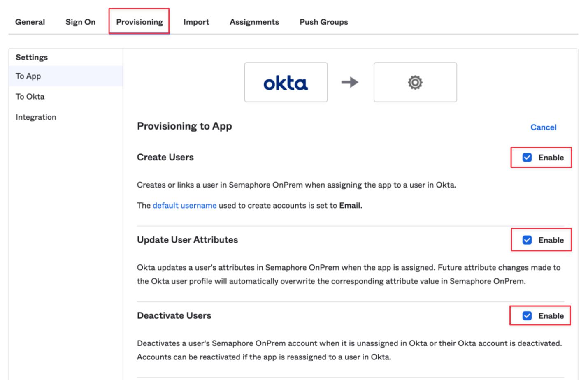Open the default username link

point(184,205)
